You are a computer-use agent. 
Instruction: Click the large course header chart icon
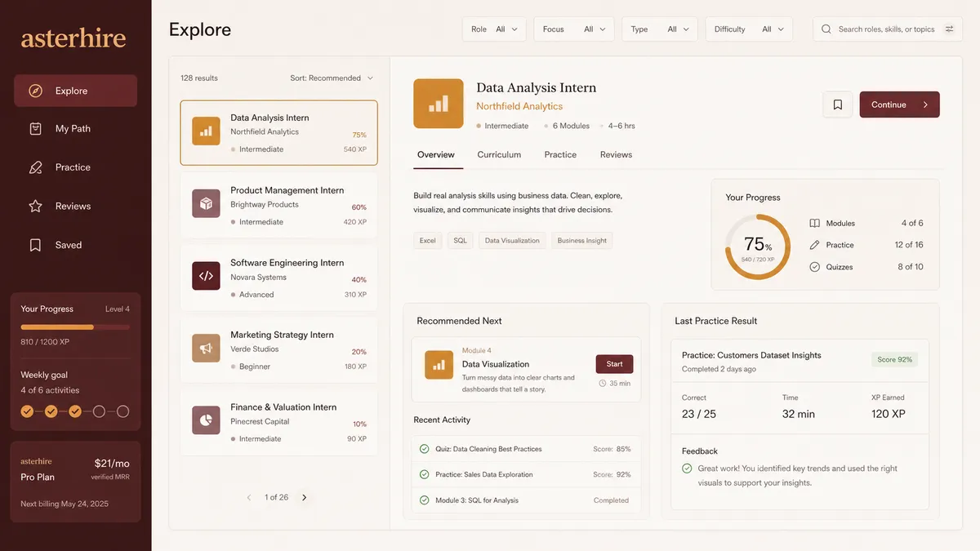[x=439, y=104]
